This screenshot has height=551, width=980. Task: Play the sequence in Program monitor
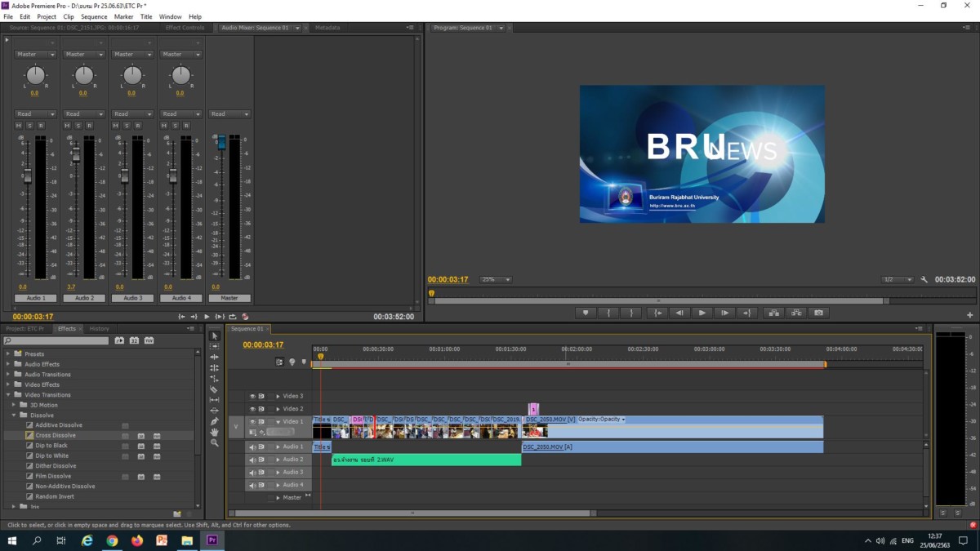(x=702, y=313)
